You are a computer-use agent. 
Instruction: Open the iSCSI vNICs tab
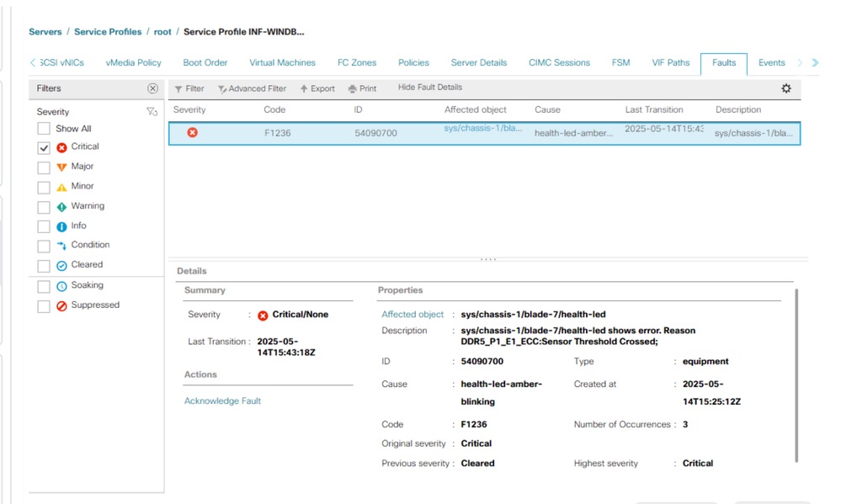click(61, 63)
